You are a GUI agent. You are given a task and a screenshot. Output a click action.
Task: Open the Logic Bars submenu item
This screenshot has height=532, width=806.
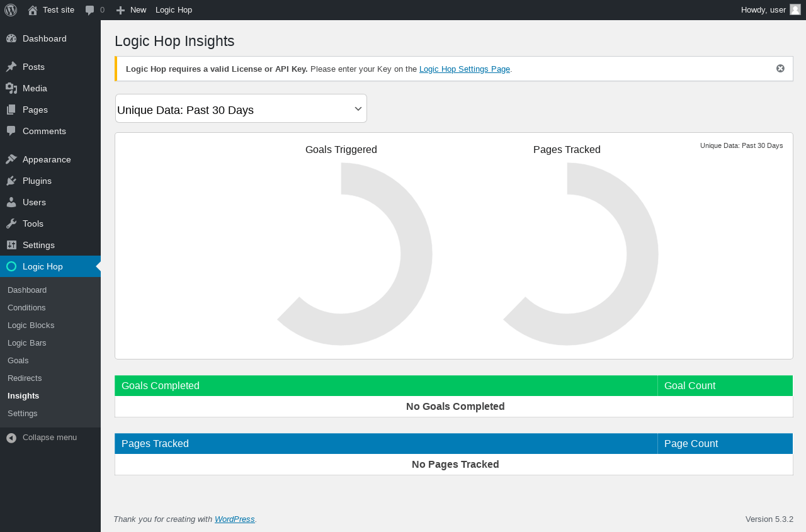[x=50, y=343]
